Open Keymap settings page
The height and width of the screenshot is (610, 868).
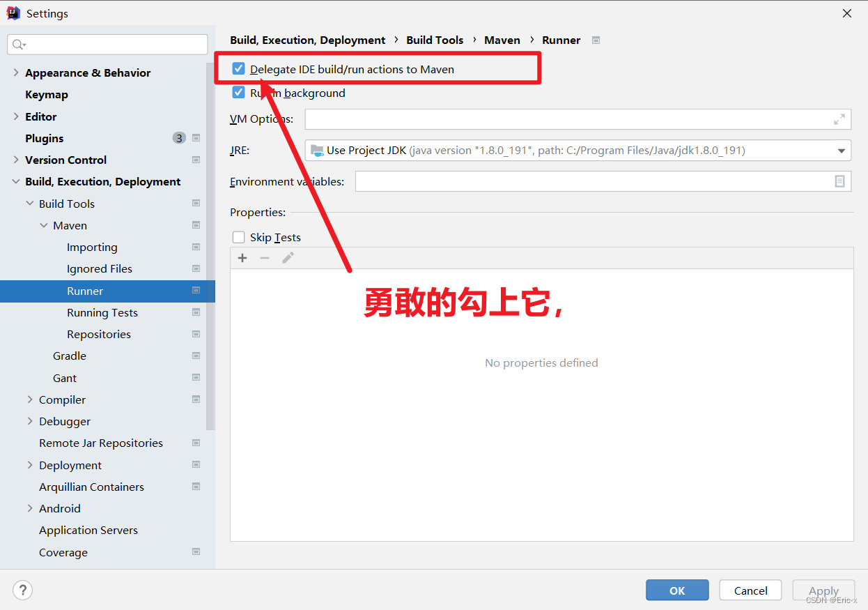tap(47, 94)
